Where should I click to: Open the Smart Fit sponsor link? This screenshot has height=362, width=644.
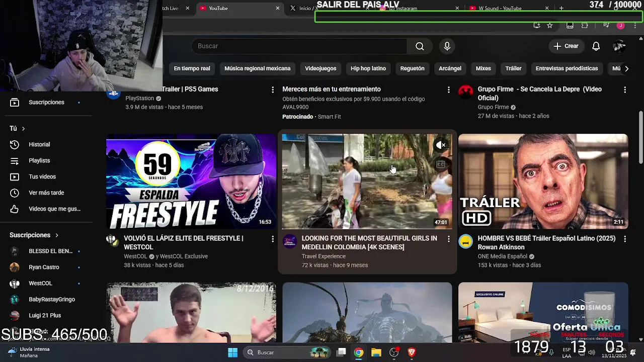[330, 117]
